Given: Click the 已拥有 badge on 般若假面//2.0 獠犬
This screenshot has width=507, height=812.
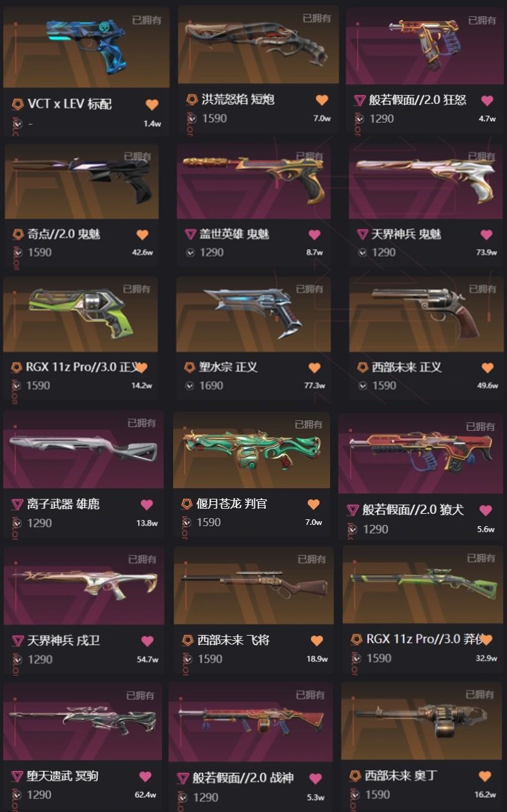Looking at the screenshot, I should pyautogui.click(x=480, y=427).
